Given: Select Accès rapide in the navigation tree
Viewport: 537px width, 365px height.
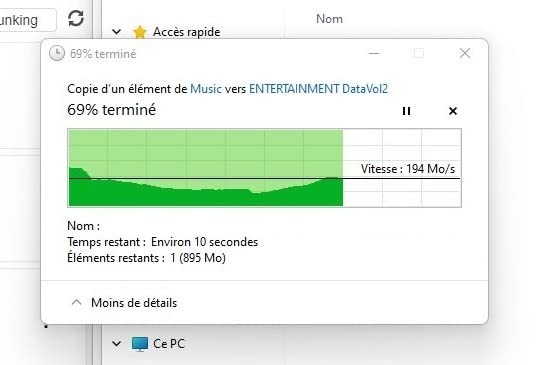Looking at the screenshot, I should point(187,32).
